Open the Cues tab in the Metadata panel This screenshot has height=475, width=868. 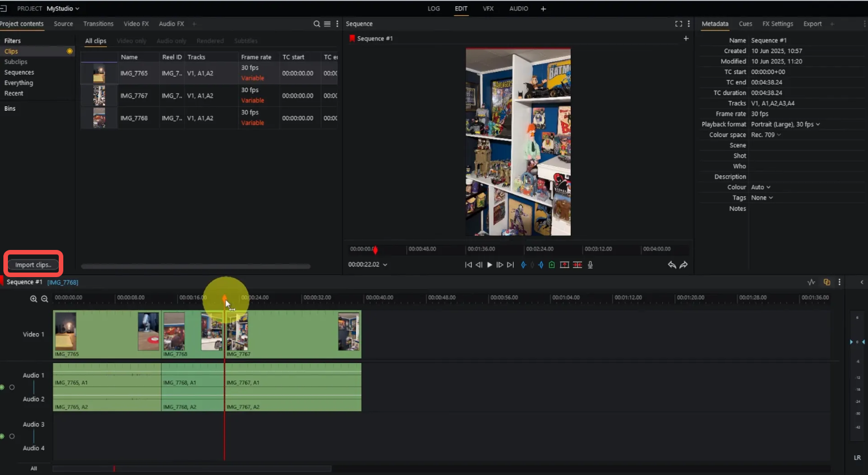click(x=745, y=24)
